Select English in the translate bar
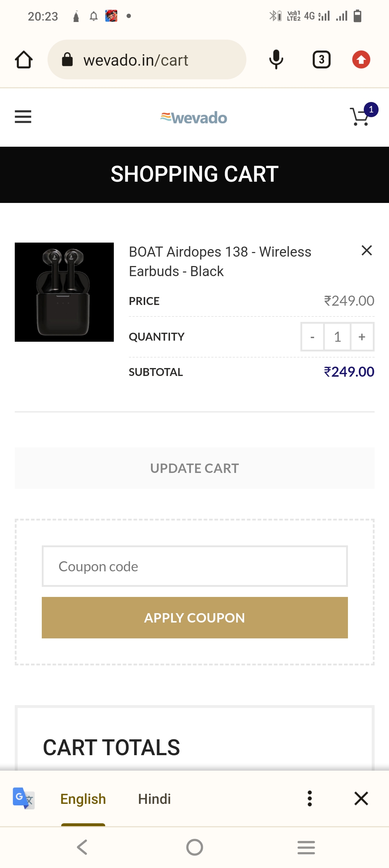 83,799
